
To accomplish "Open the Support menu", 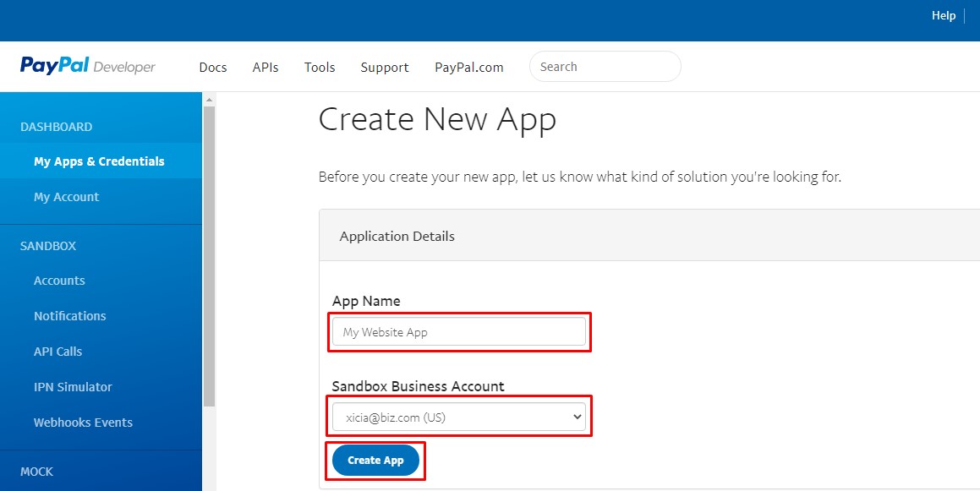I will tap(385, 68).
